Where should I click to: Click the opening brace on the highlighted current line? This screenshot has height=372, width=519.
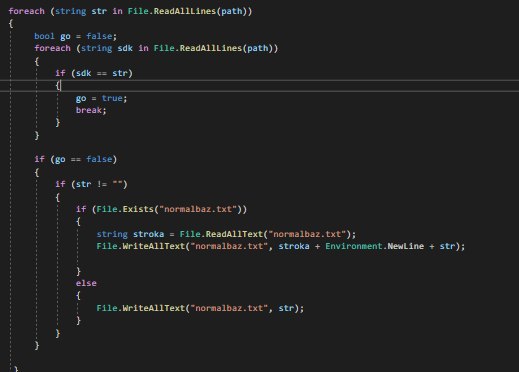58,86
